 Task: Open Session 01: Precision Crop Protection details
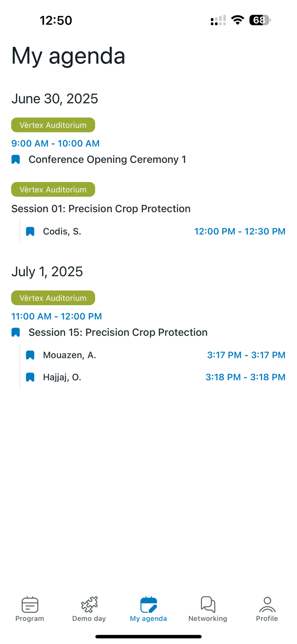(x=101, y=208)
